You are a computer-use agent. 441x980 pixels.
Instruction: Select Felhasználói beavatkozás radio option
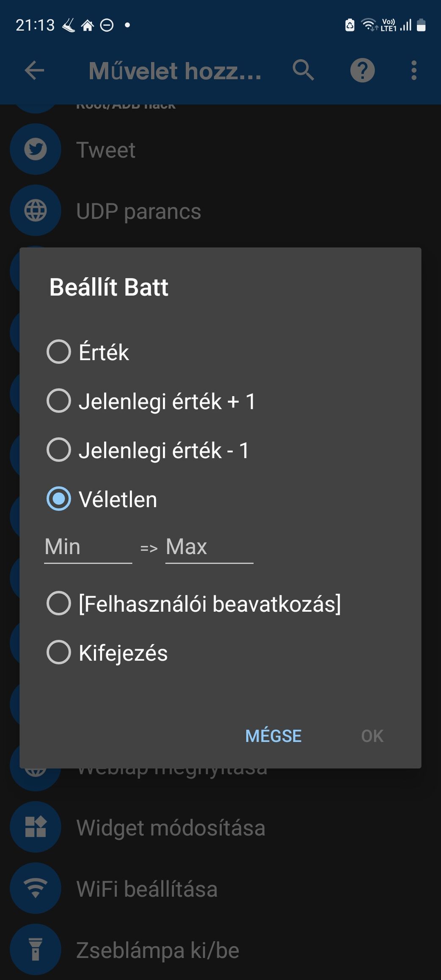[194, 603]
